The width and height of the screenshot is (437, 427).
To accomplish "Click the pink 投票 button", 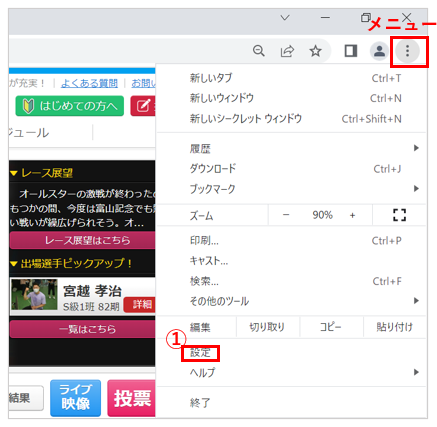I will [x=131, y=398].
